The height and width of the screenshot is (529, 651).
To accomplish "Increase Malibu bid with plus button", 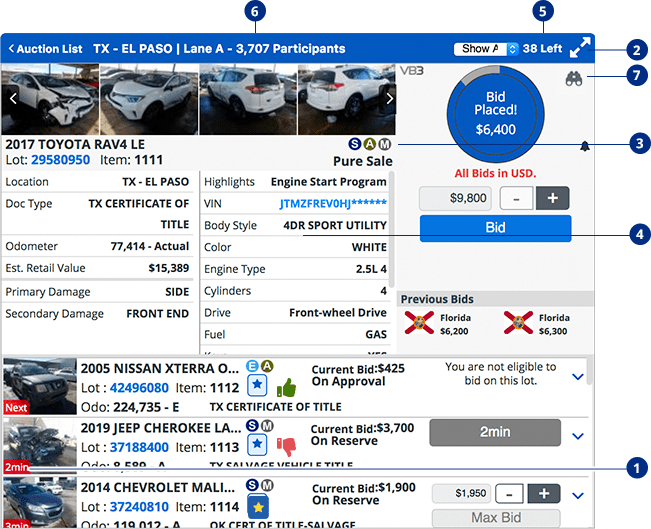I will click(544, 494).
